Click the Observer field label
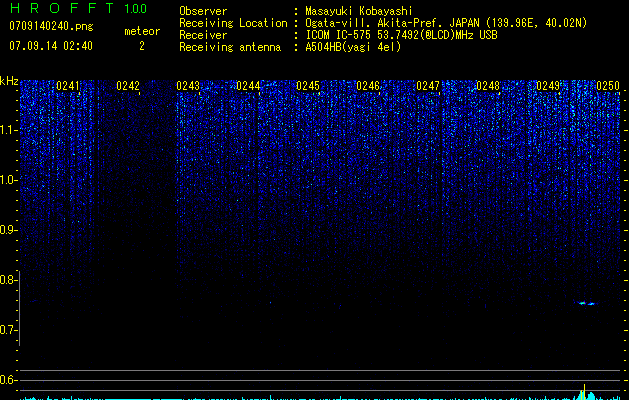This screenshot has height=400, width=629. (203, 11)
